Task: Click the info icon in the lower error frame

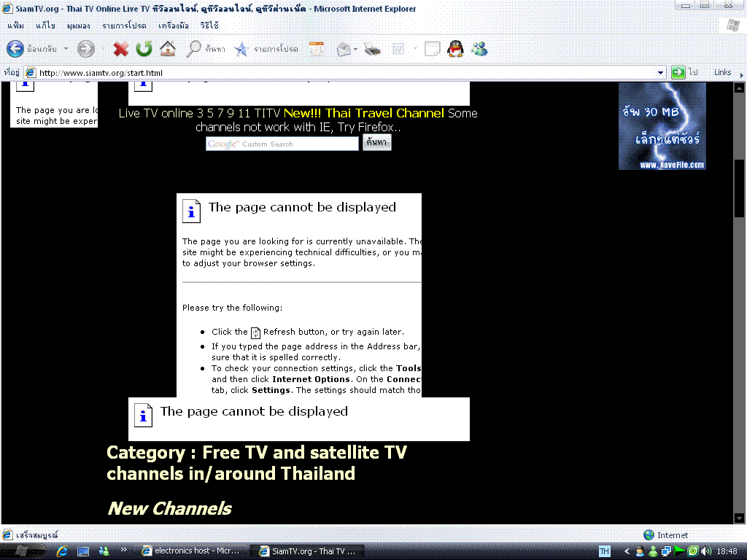Action: (x=143, y=415)
